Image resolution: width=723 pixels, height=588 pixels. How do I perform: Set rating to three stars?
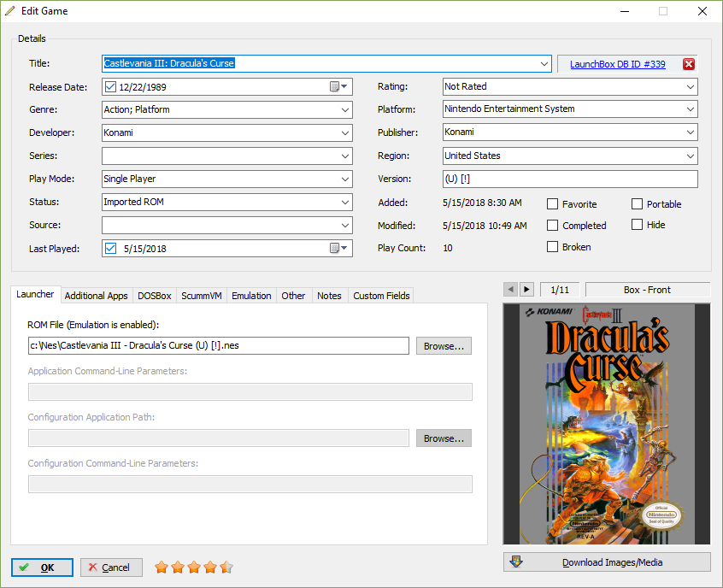(x=194, y=567)
